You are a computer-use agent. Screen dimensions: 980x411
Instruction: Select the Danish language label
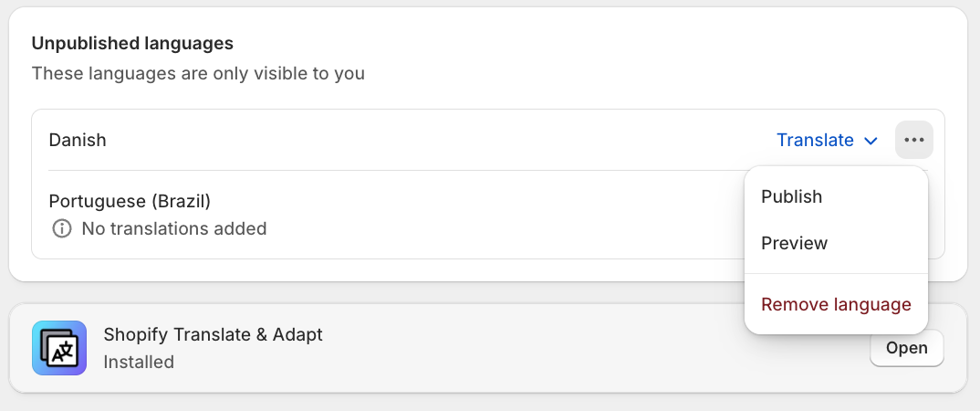(x=78, y=140)
